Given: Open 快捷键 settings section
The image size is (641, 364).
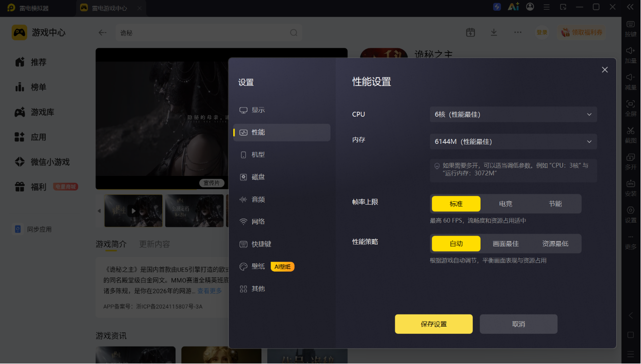Looking at the screenshot, I should (x=282, y=244).
